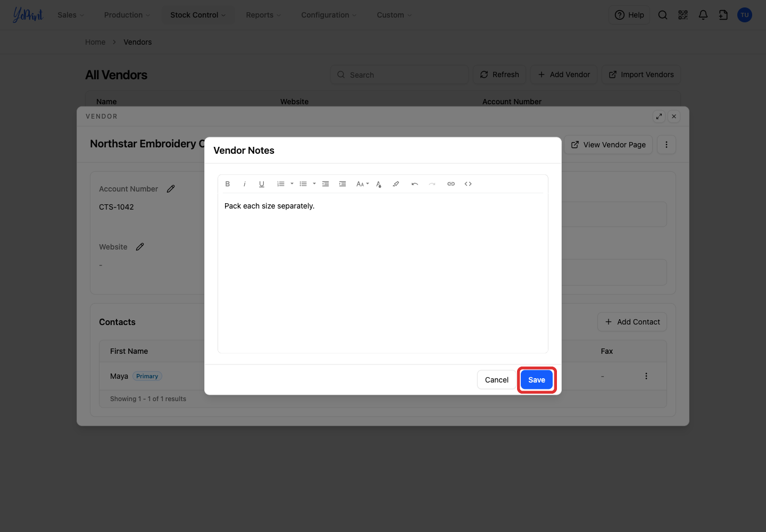This screenshot has width=766, height=532.
Task: Expand the Custom menu
Action: 394,15
